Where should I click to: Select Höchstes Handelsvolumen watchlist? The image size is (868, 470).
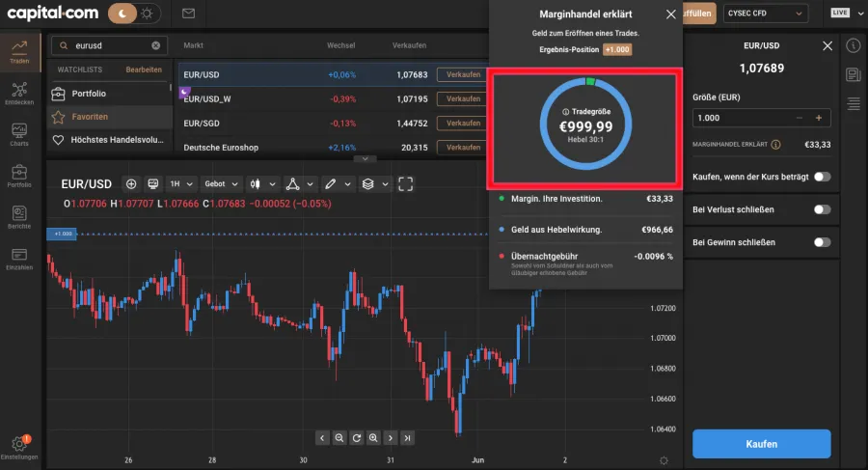(x=108, y=140)
